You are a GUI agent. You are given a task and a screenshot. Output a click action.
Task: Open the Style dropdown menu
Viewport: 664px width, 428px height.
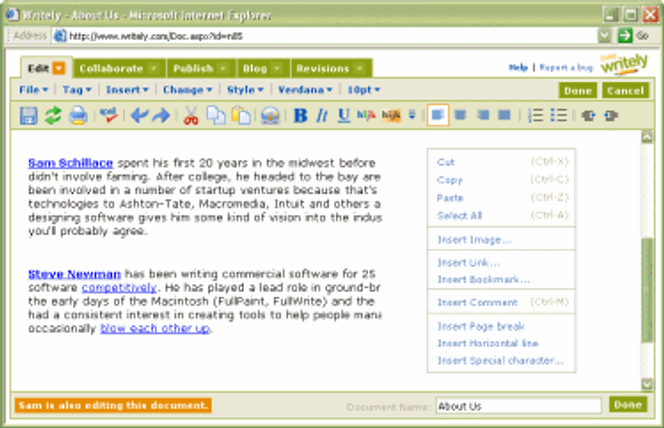(x=245, y=90)
